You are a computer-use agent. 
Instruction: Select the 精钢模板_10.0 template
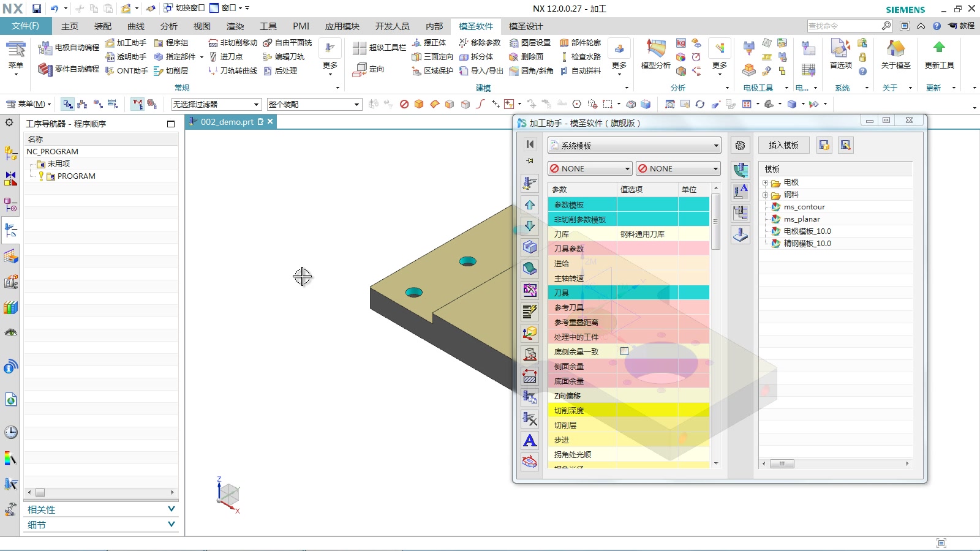(x=807, y=244)
